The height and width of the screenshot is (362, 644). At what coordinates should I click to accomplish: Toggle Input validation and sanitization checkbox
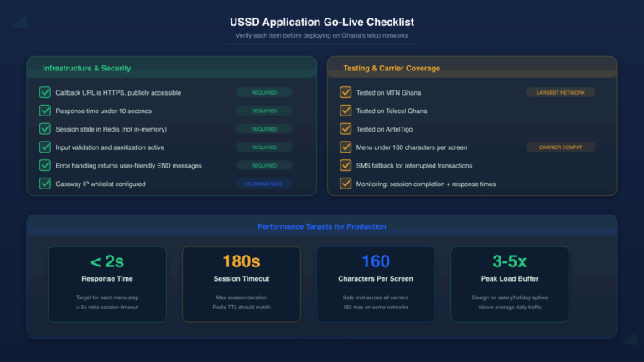(x=45, y=147)
